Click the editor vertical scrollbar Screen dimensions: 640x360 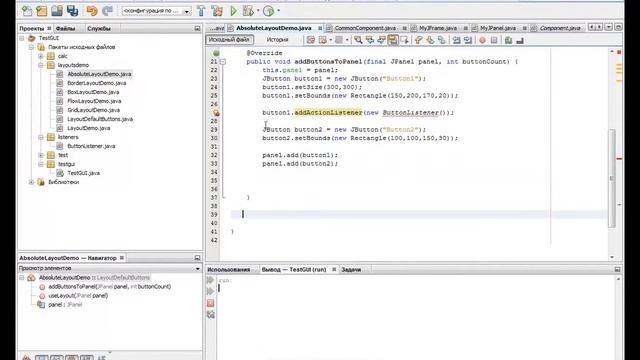point(611,178)
